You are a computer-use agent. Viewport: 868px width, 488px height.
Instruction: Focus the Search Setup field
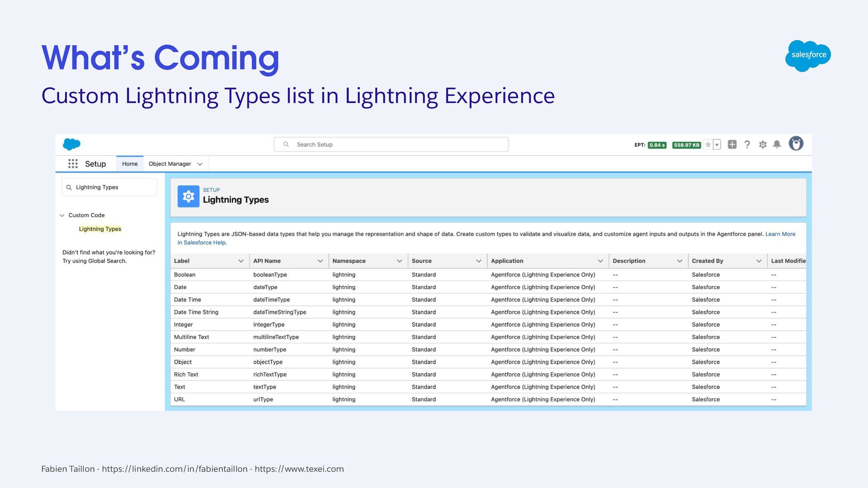391,145
